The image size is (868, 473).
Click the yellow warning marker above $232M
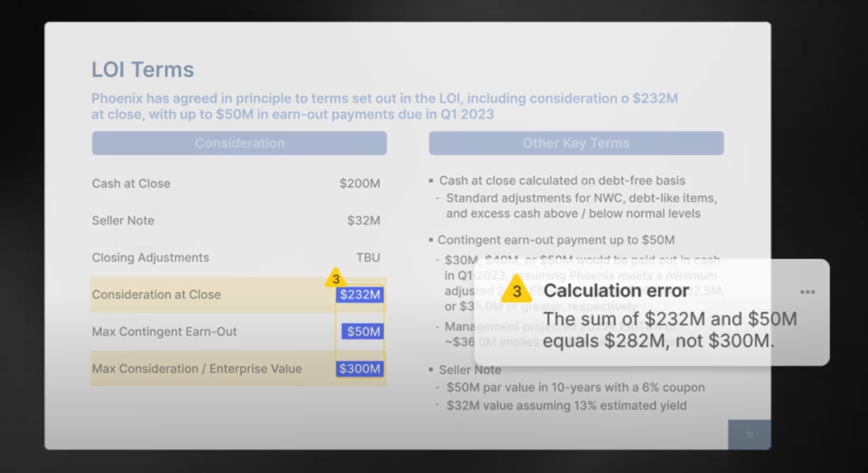(x=335, y=279)
